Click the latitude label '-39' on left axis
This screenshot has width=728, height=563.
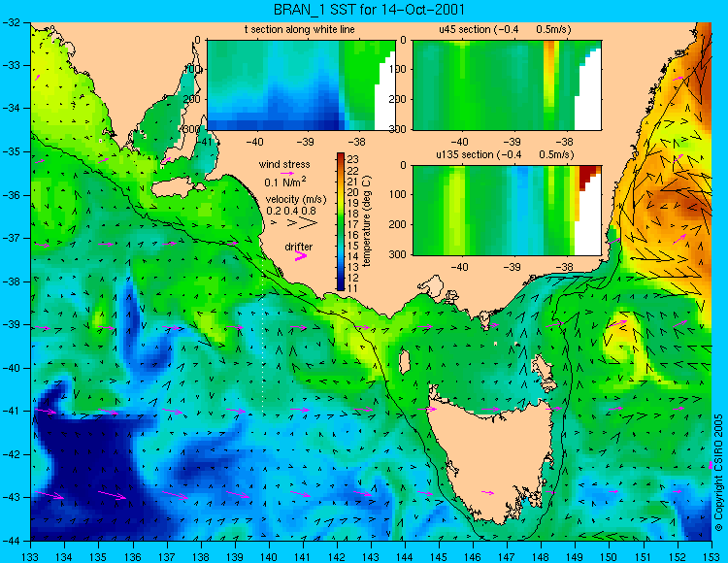12,324
